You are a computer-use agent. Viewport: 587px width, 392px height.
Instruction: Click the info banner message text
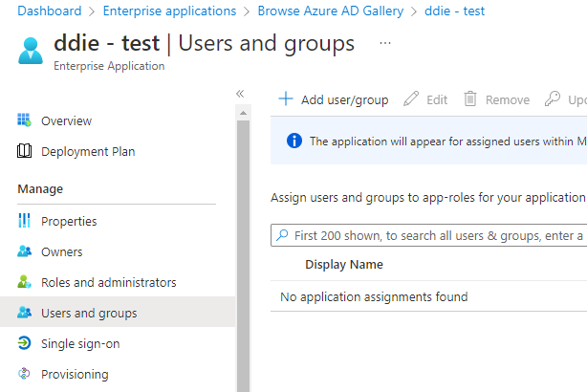(x=448, y=142)
